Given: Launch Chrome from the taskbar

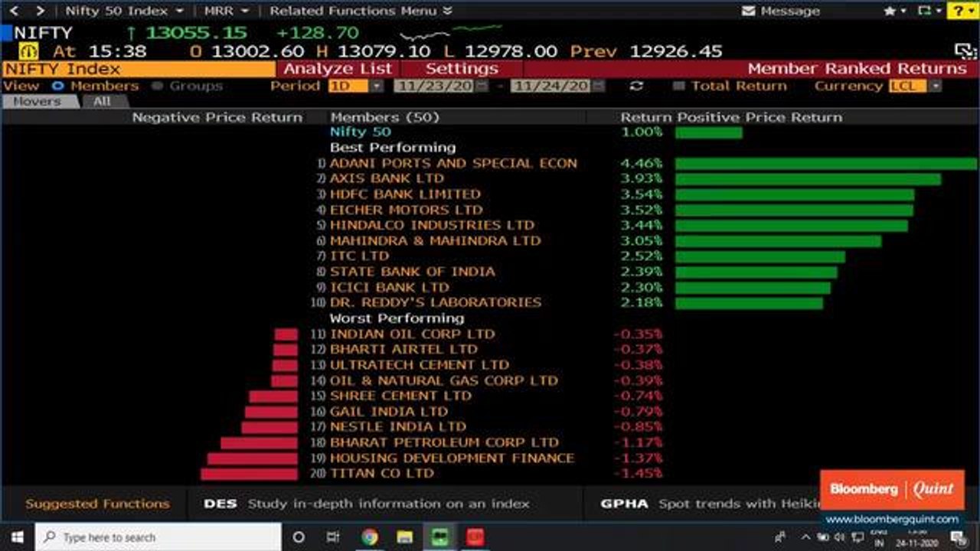Looking at the screenshot, I should 369,537.
